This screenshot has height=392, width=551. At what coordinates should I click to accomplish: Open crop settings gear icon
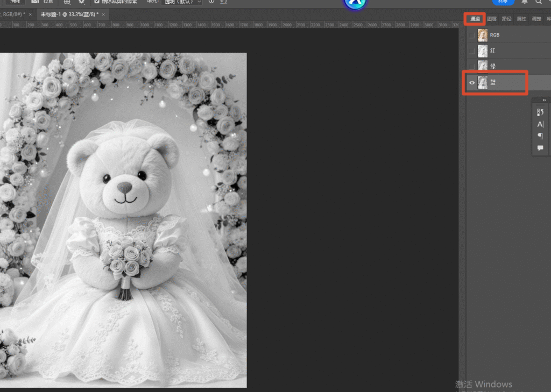pyautogui.click(x=82, y=2)
